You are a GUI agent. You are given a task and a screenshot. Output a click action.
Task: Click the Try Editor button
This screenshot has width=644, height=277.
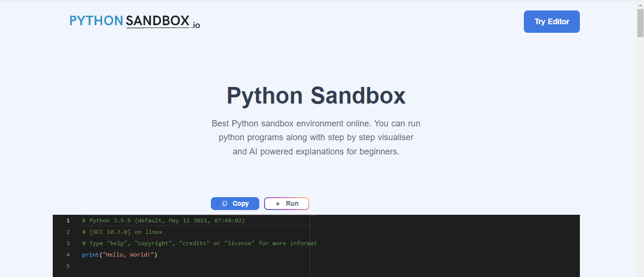click(x=551, y=22)
